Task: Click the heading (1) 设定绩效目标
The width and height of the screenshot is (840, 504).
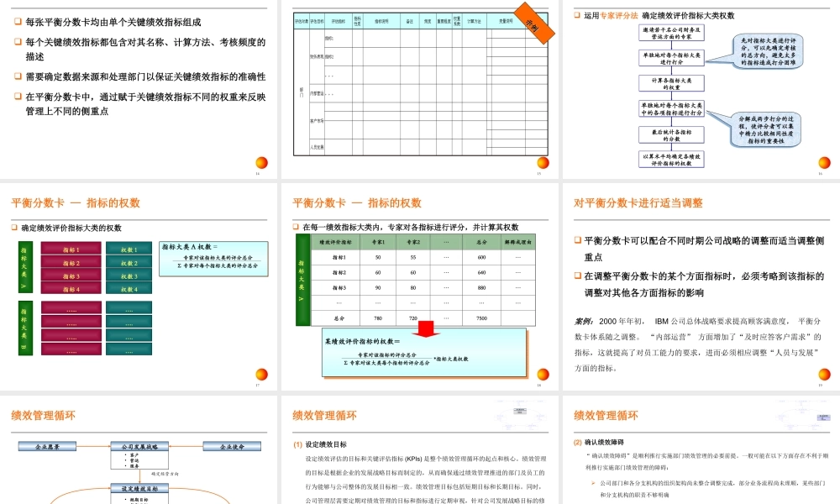Action: pos(320,444)
